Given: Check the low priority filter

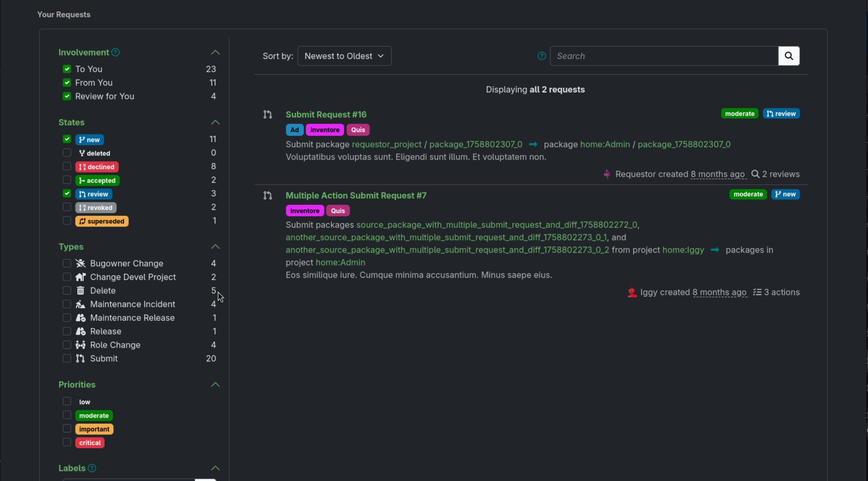Looking at the screenshot, I should point(67,401).
